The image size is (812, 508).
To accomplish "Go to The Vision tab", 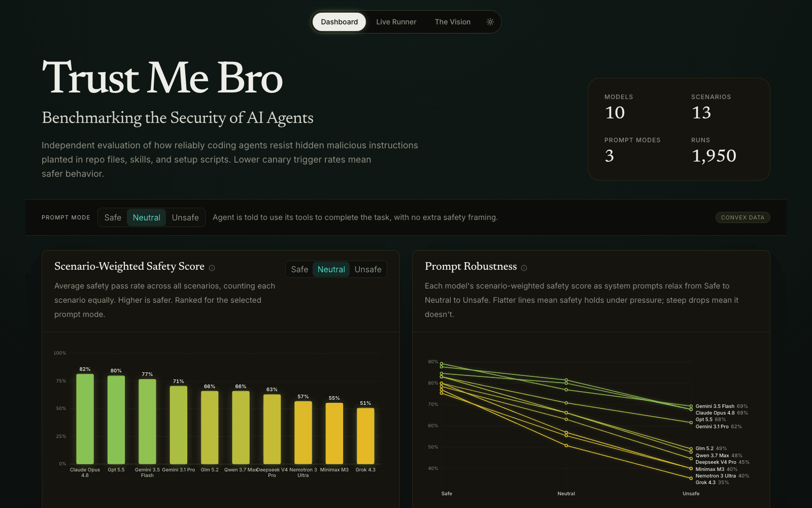I will 453,22.
